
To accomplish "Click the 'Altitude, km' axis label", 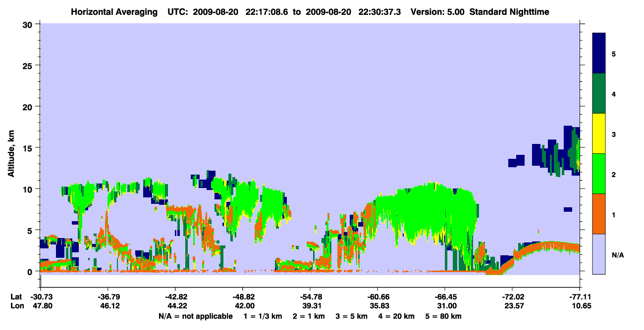I will [11, 153].
